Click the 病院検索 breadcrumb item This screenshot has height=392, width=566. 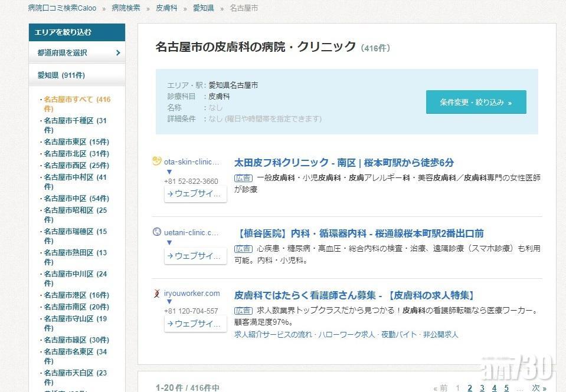(125, 8)
